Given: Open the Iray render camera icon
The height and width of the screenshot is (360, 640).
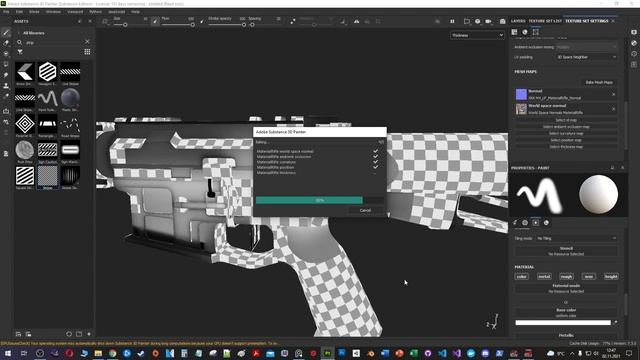Looking at the screenshot, I should point(502,21).
